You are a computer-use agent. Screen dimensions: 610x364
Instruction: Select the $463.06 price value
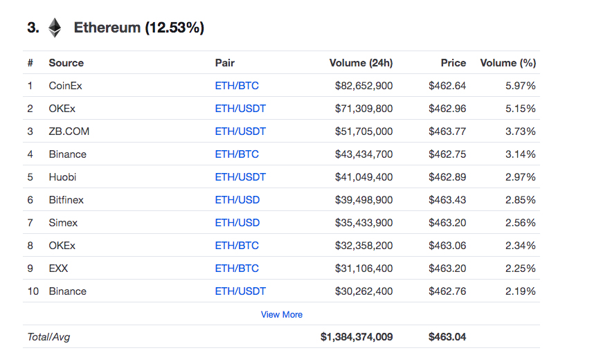point(447,246)
